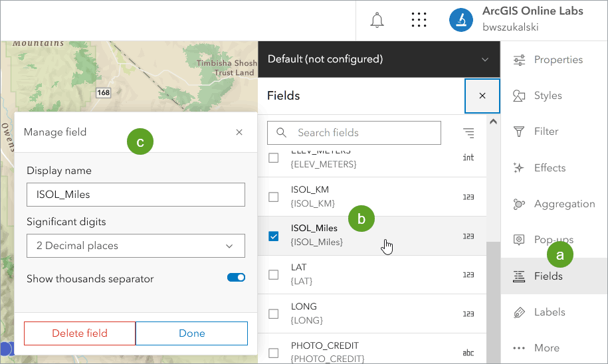Check the LAT field checkbox
Viewport: 608px width, 364px height.
[x=273, y=274]
